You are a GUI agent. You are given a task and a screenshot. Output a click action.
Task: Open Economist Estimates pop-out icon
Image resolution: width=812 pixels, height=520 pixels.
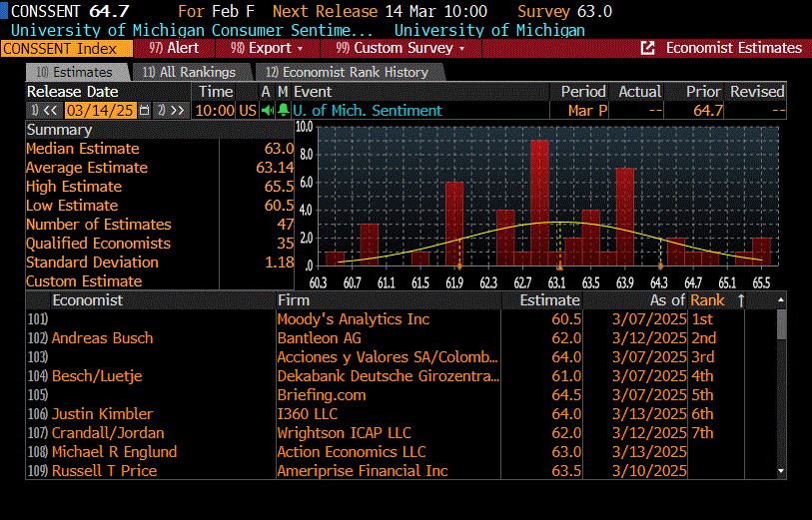[647, 48]
